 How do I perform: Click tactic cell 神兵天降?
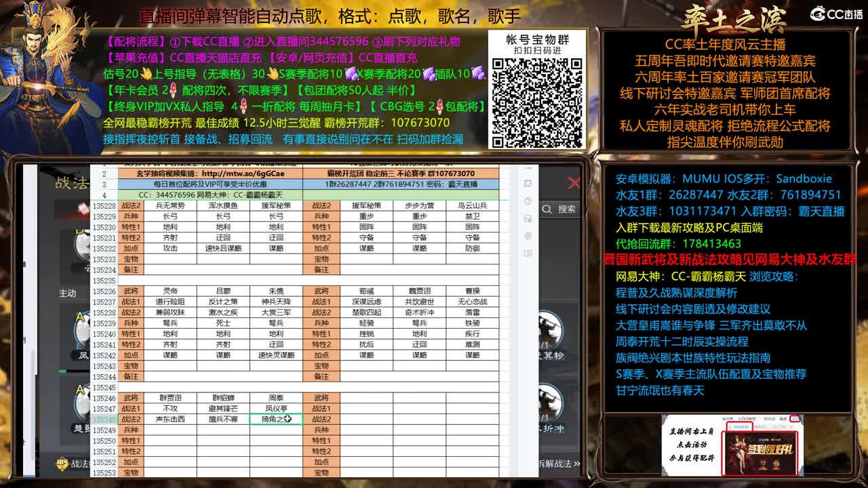click(x=276, y=302)
